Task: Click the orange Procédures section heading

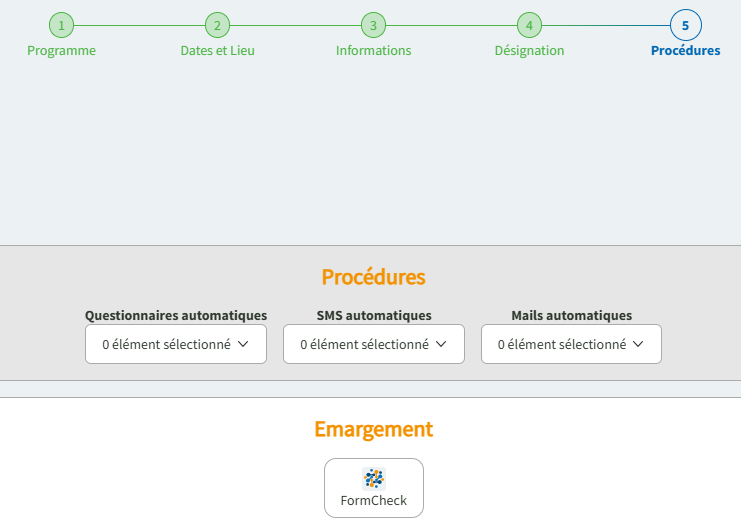Action: click(373, 277)
